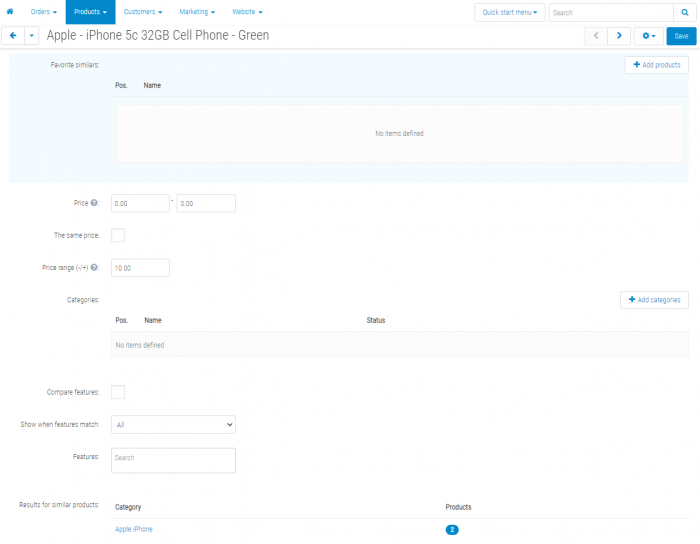Open the Orders menu
This screenshot has width=700, height=544.
44,12
